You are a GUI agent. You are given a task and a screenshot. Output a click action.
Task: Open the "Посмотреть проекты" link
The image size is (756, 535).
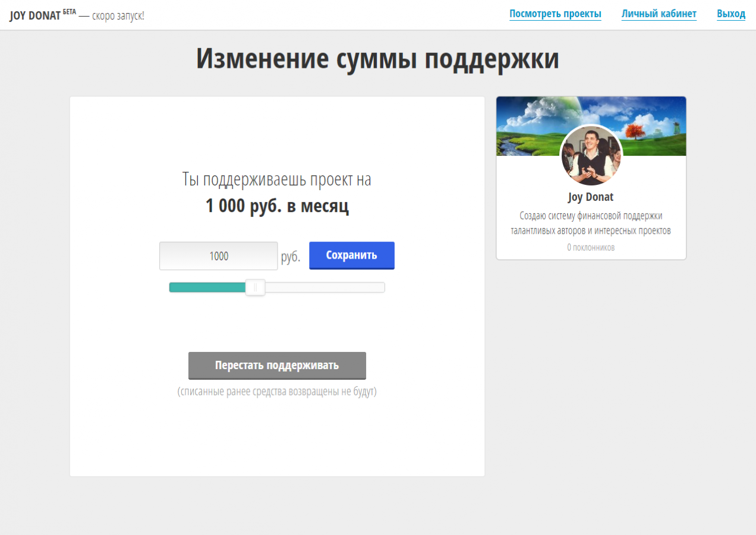555,14
